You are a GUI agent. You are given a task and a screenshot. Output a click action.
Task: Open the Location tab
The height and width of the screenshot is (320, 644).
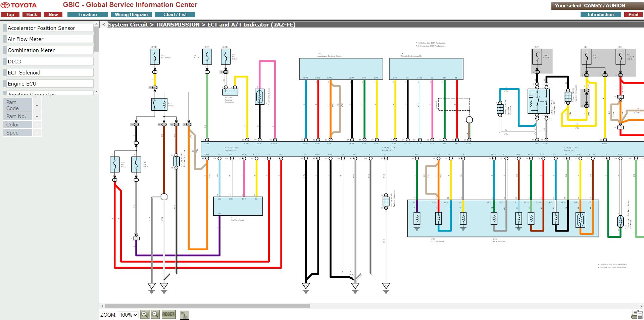tap(88, 15)
